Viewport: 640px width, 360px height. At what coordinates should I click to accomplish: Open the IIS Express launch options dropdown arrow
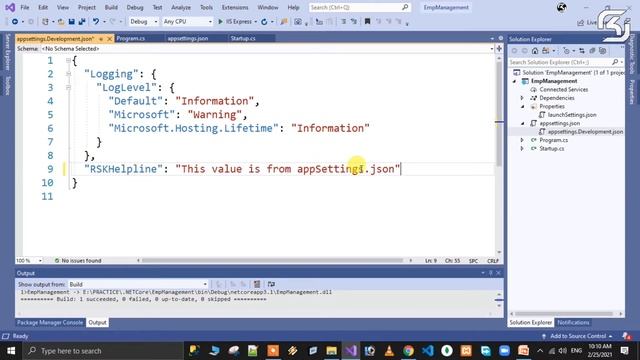(x=256, y=22)
